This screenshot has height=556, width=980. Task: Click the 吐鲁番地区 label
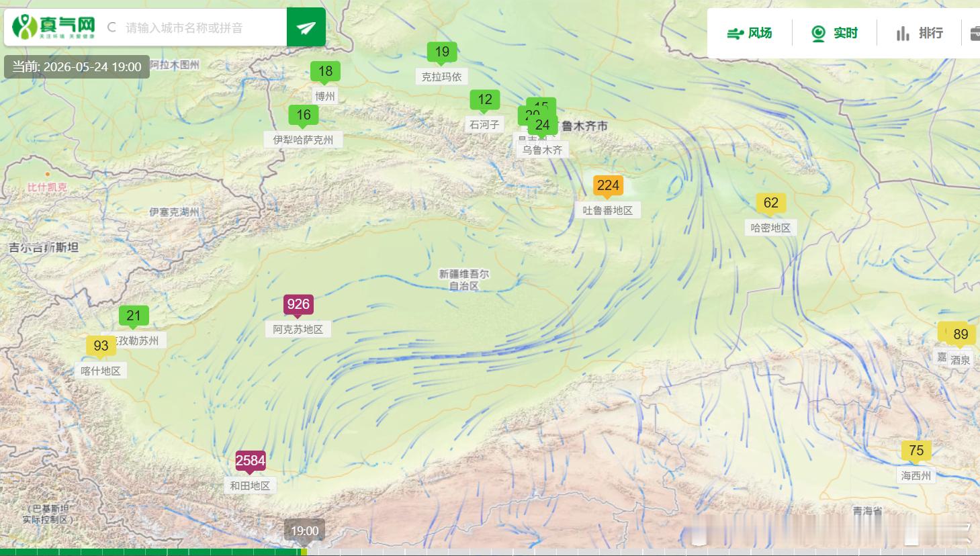tap(608, 211)
